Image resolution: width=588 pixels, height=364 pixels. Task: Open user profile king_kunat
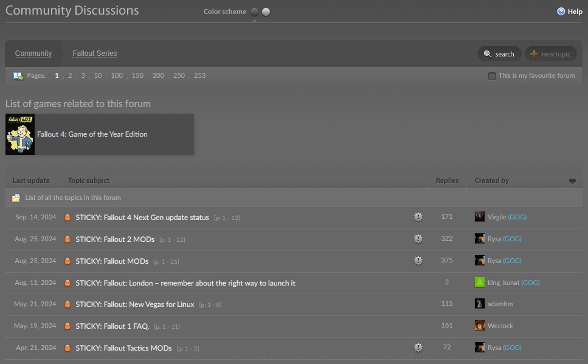pos(503,283)
